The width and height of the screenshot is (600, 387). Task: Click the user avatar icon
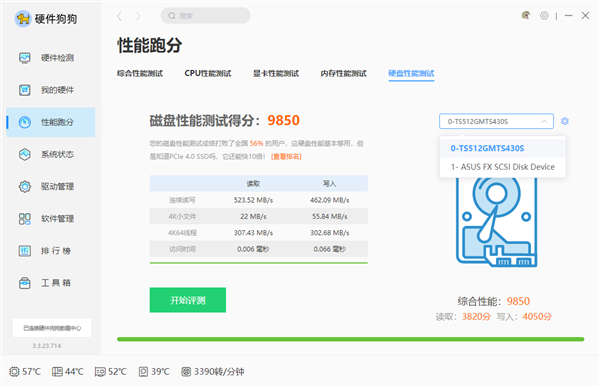click(x=526, y=15)
